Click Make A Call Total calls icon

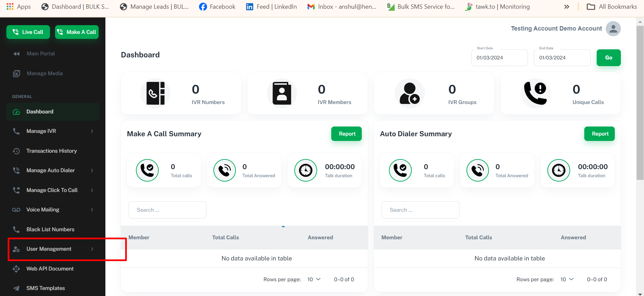click(x=147, y=170)
